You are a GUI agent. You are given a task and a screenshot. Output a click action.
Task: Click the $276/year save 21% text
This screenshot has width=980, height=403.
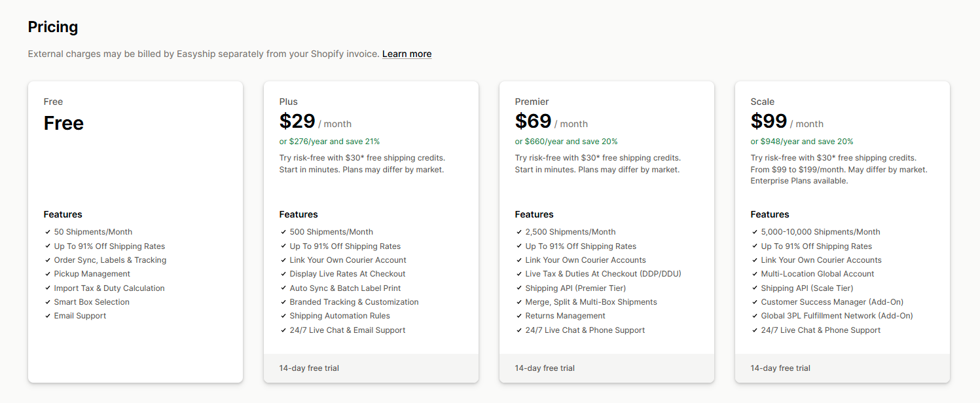pos(329,142)
